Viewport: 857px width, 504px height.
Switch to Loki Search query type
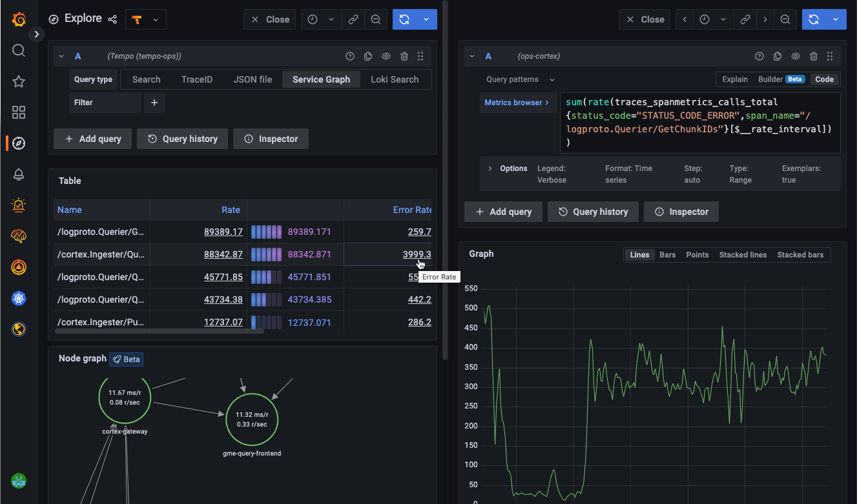[x=394, y=79]
